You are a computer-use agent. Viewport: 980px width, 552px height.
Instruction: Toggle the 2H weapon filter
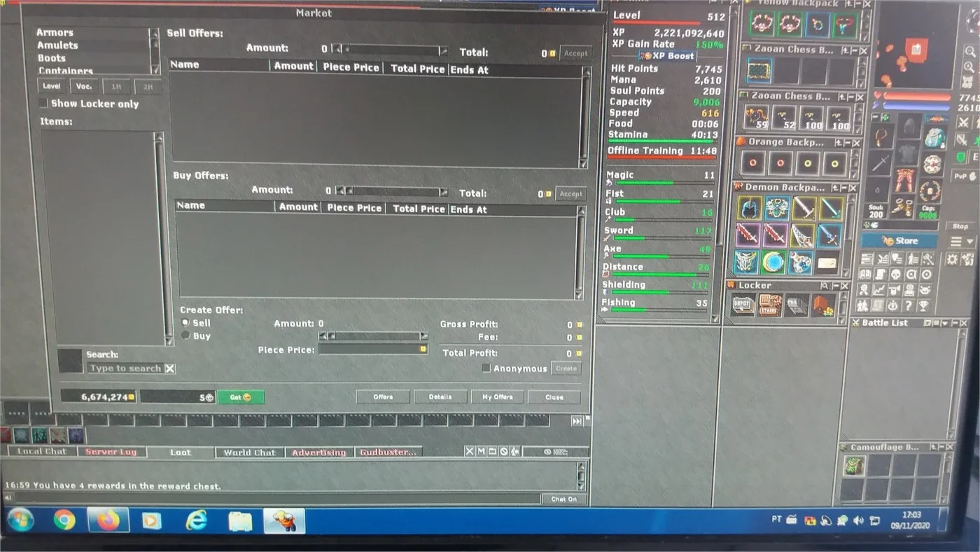point(148,86)
